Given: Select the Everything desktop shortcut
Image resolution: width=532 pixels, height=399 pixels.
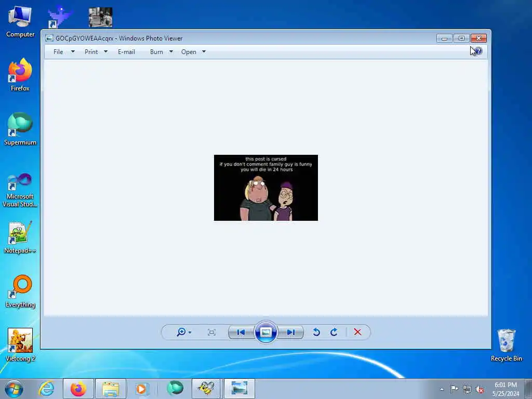Looking at the screenshot, I should click(x=20, y=291).
